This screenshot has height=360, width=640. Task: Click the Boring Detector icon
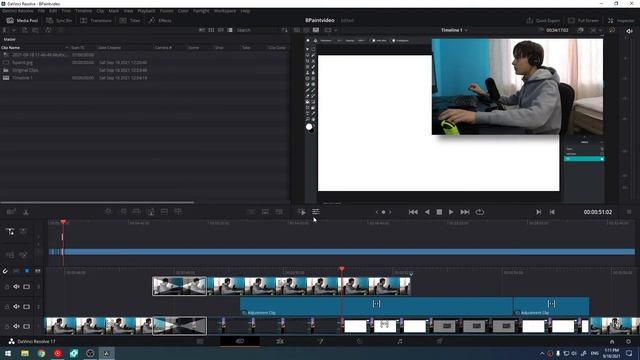[11, 212]
